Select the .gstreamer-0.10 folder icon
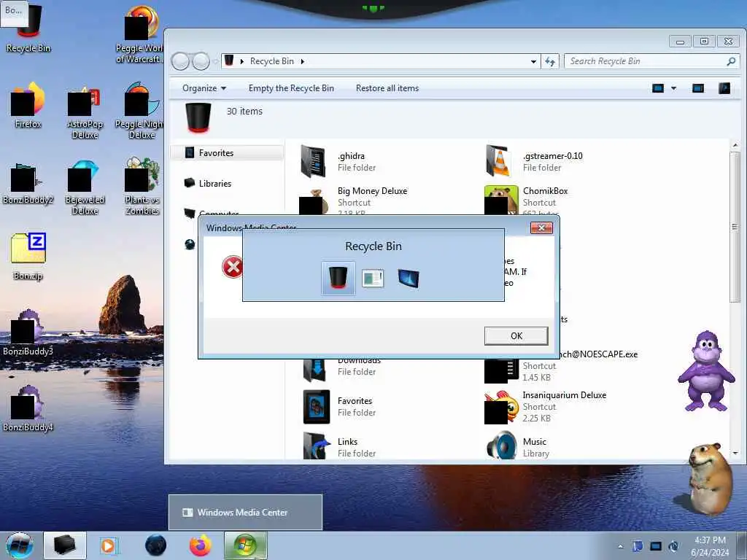747x560 pixels. point(500,161)
